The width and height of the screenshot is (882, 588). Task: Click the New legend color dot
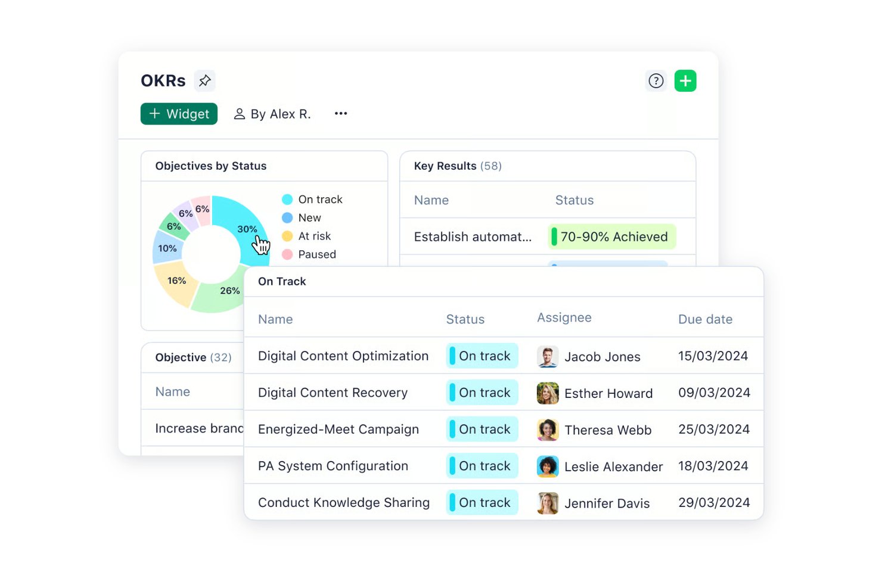pyautogui.click(x=287, y=217)
